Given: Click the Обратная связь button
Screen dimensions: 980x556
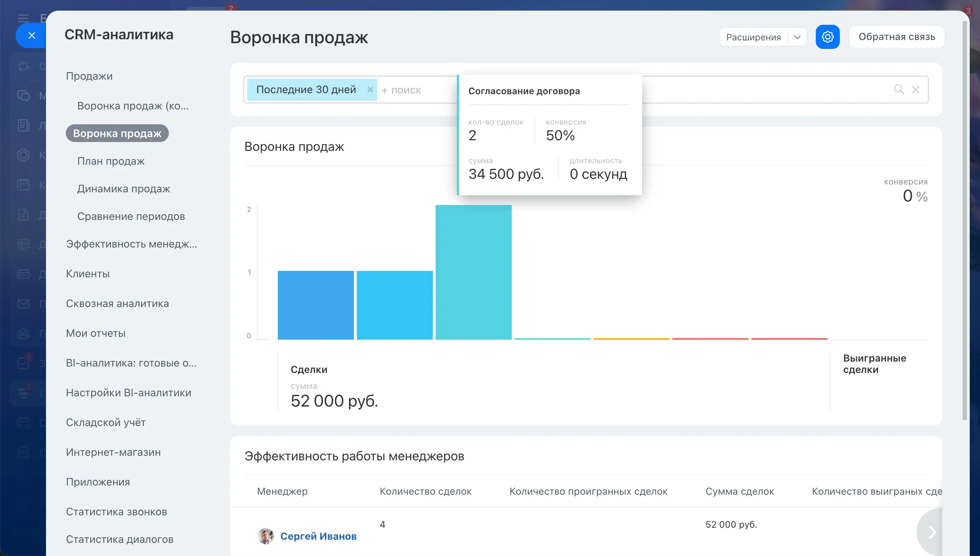Looking at the screenshot, I should click(896, 37).
